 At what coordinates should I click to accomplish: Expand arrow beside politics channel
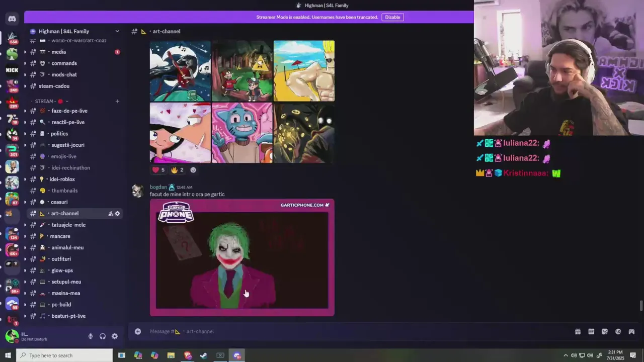(x=25, y=134)
